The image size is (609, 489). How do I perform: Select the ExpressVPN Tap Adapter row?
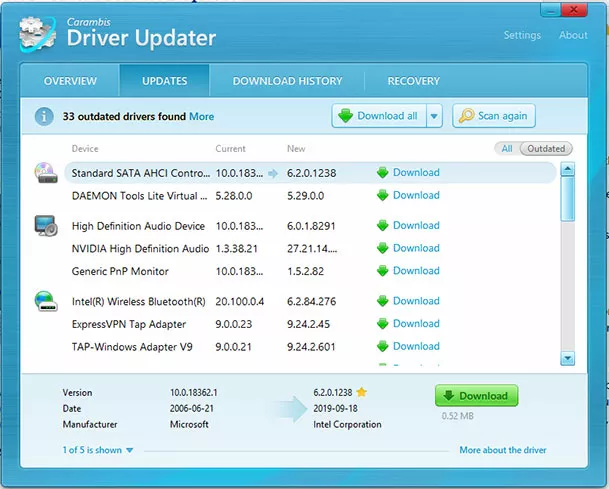pos(311,324)
